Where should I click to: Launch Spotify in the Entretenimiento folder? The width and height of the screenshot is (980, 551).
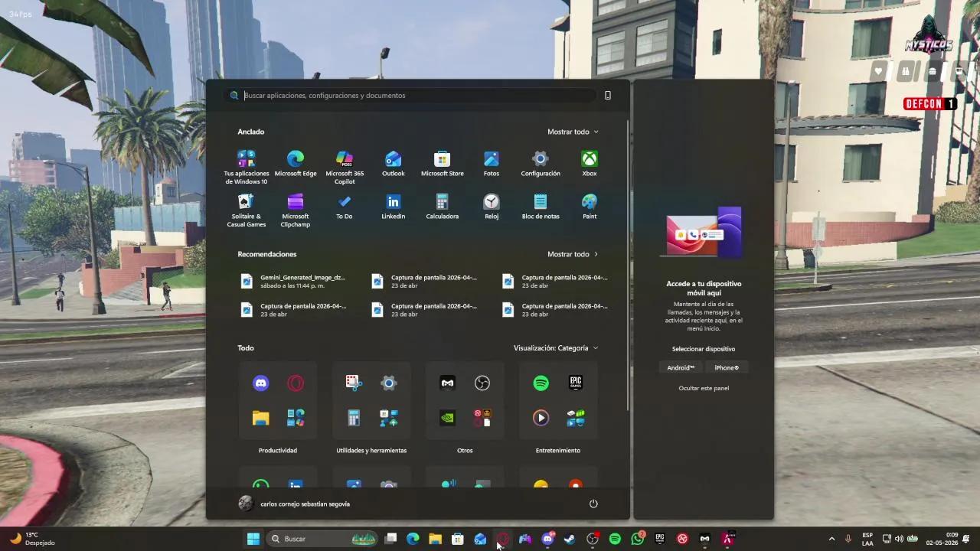(541, 383)
